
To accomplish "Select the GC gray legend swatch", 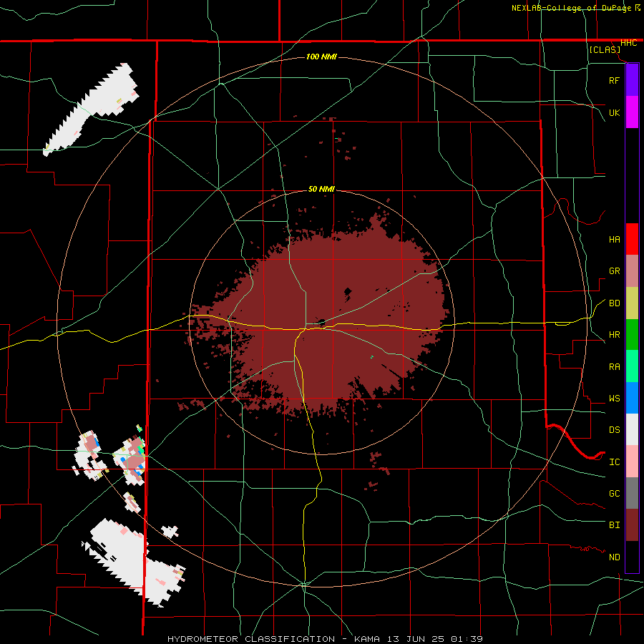I will 632,493.
